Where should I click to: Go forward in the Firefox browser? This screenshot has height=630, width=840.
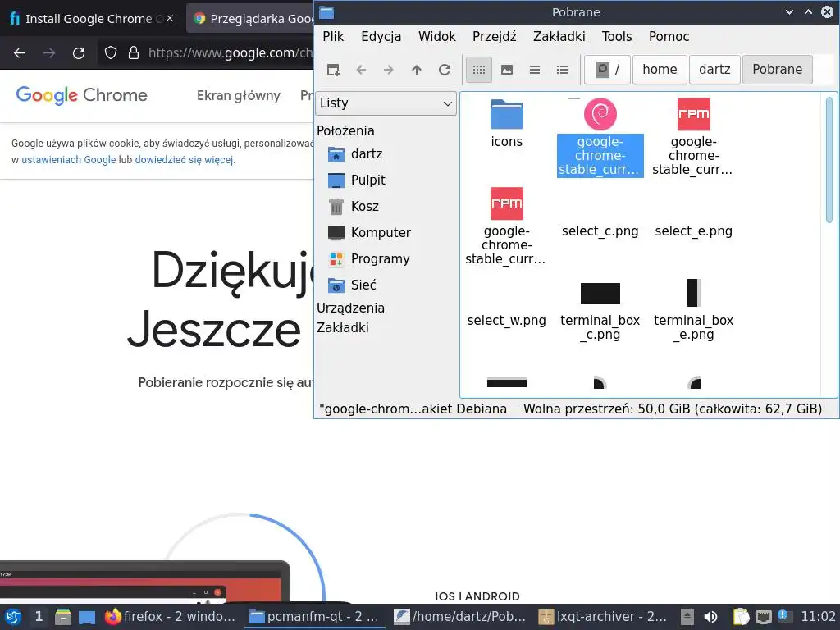coord(49,53)
